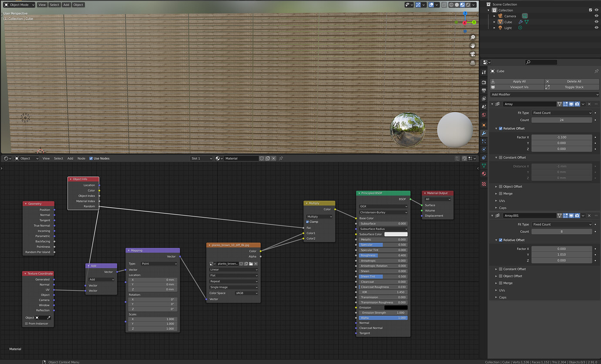The width and height of the screenshot is (601, 364).
Task: Open the viewport View menu
Action: click(x=42, y=5)
